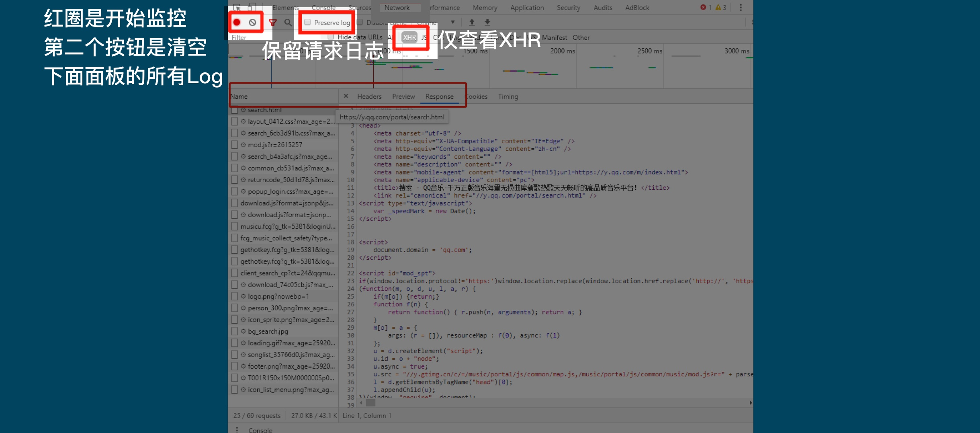980x433 pixels.
Task: Export HAR file using the download arrow icon
Action: point(487,23)
